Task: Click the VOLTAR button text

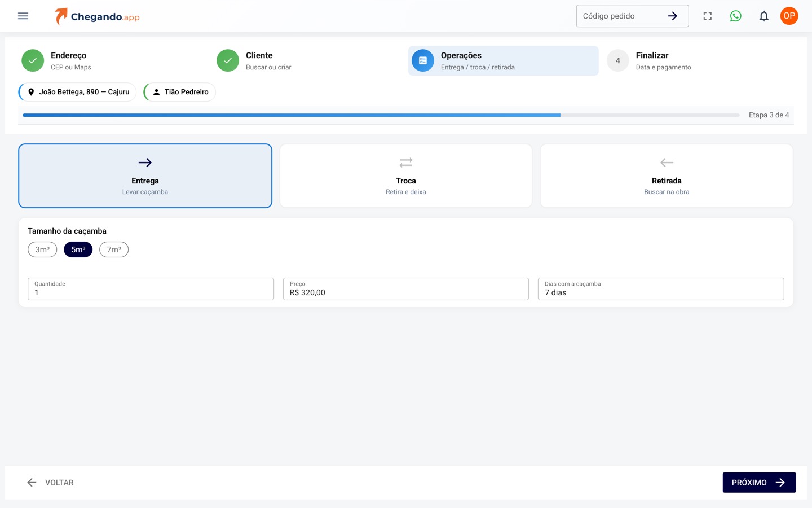Action: pos(59,483)
